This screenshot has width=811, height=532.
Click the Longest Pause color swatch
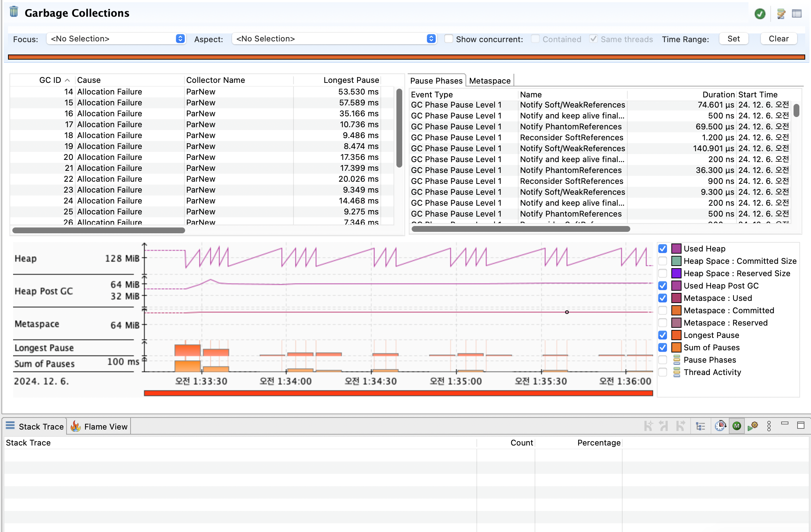(676, 335)
